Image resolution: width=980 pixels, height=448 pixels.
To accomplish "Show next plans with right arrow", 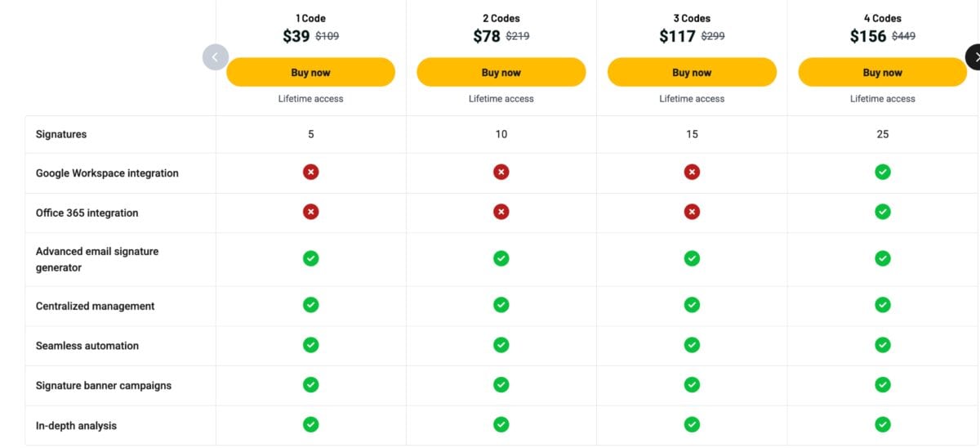I will [x=974, y=57].
